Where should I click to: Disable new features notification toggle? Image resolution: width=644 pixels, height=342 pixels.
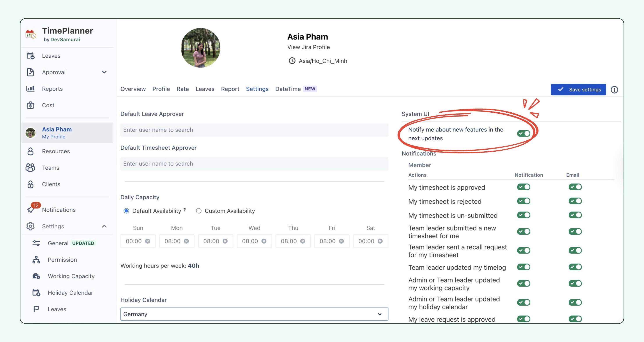point(524,133)
